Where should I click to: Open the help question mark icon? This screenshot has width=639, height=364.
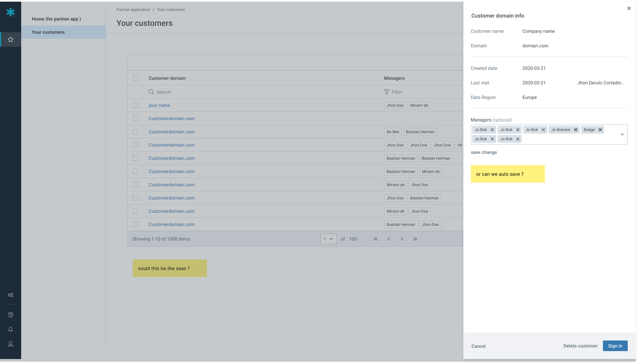11,315
